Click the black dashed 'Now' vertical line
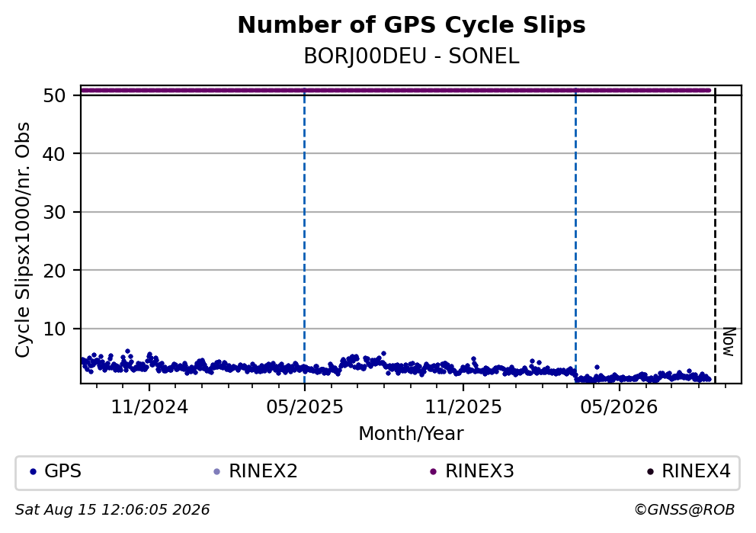The image size is (756, 533). pos(715,236)
